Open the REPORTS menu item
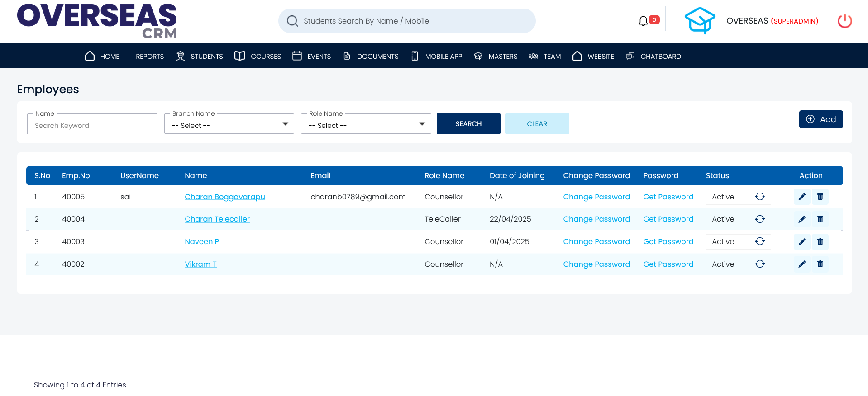868x396 pixels. pos(150,57)
